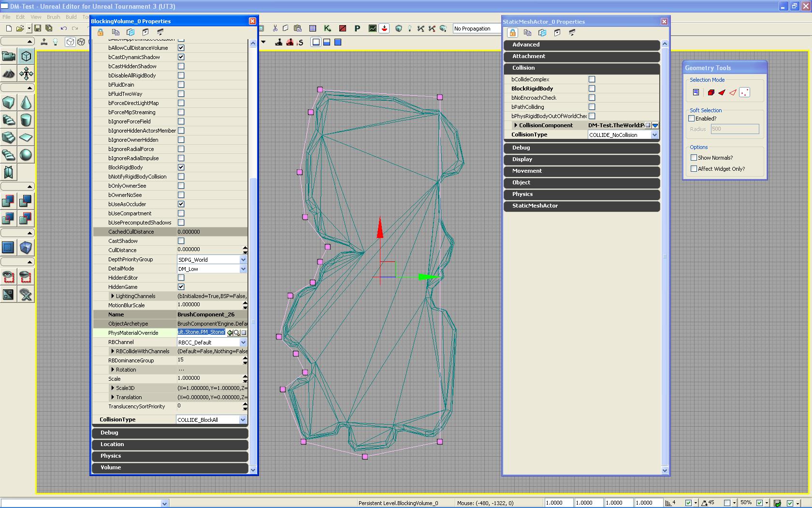The height and width of the screenshot is (508, 812).
Task: Click the cut scissors toolbar icon
Action: click(x=275, y=29)
